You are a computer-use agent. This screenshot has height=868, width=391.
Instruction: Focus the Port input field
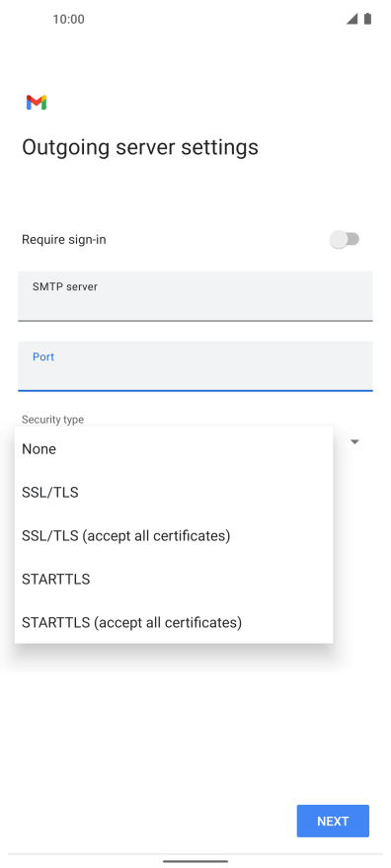click(195, 366)
